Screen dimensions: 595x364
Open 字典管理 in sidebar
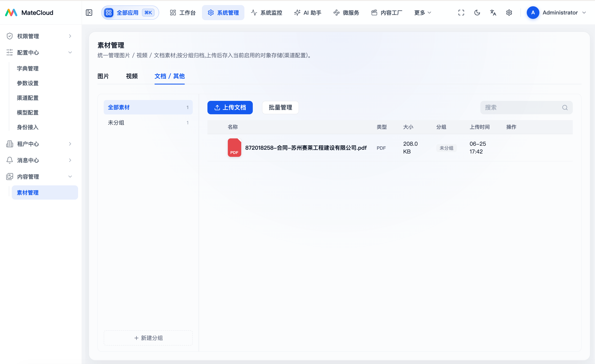coord(28,69)
